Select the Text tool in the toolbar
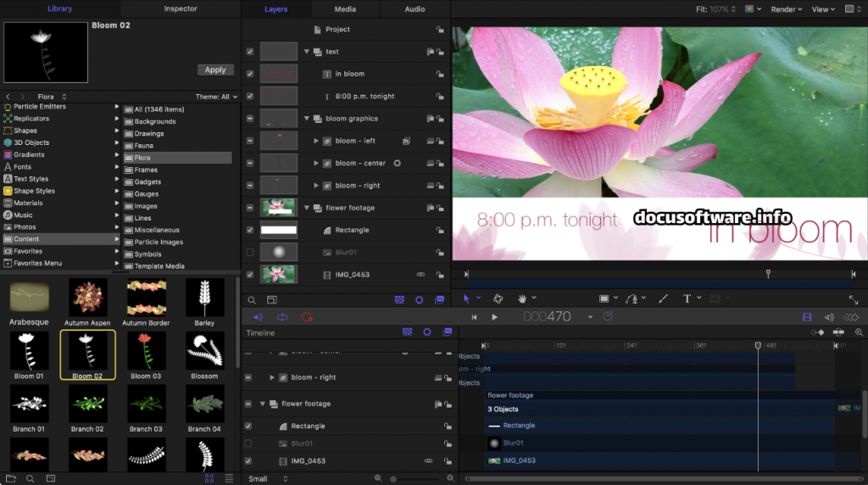868x485 pixels. tap(687, 298)
